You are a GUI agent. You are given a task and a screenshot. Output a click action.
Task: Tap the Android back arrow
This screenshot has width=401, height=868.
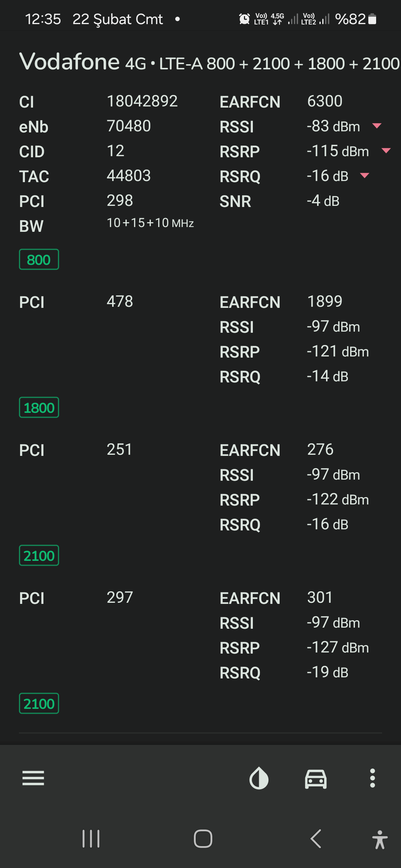click(x=316, y=839)
